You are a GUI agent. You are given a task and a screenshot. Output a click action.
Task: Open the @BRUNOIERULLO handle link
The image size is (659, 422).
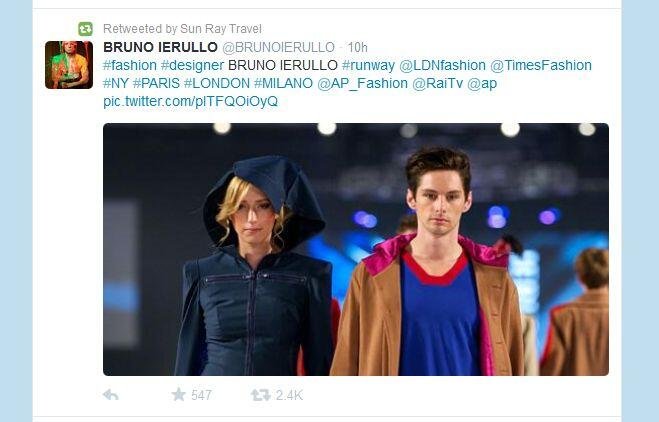click(278, 47)
